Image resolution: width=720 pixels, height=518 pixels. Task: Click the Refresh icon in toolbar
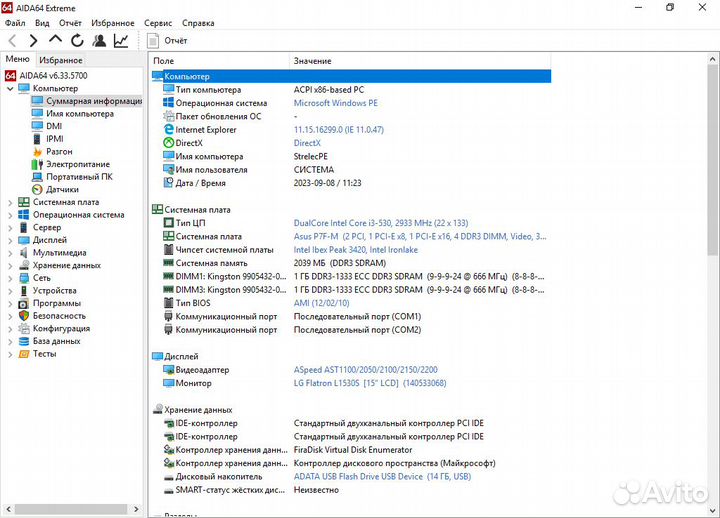[x=77, y=41]
